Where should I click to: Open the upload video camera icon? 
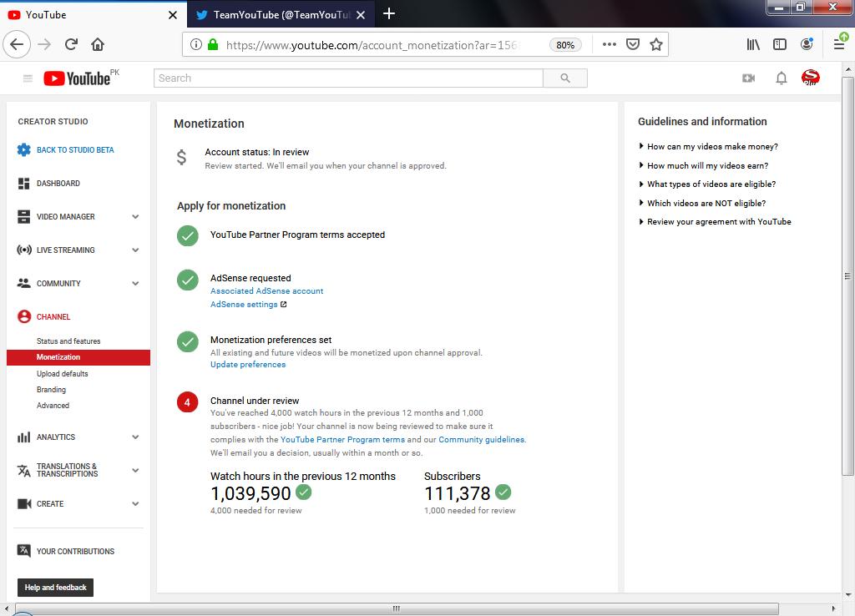(x=749, y=78)
